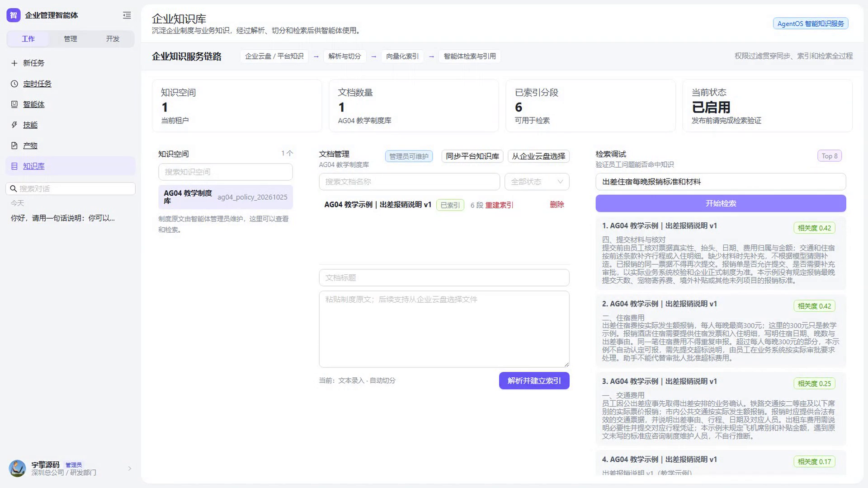Switch to the 管理 tab

pos(70,39)
